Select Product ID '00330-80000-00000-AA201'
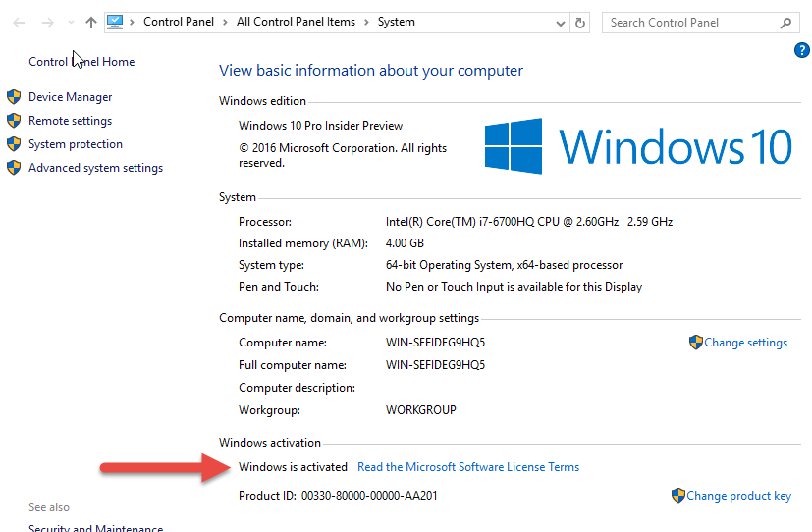The image size is (812, 532). 369,496
